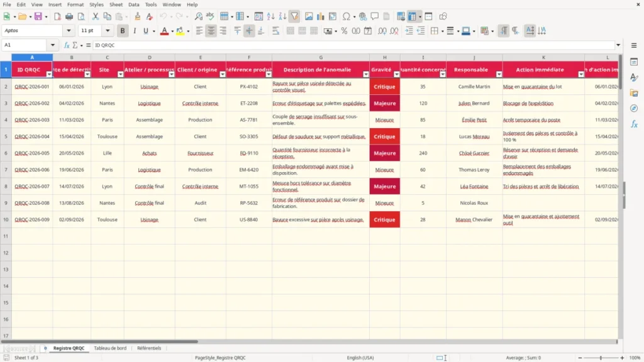Apply the red font color swatch
644x362 pixels.
(164, 31)
